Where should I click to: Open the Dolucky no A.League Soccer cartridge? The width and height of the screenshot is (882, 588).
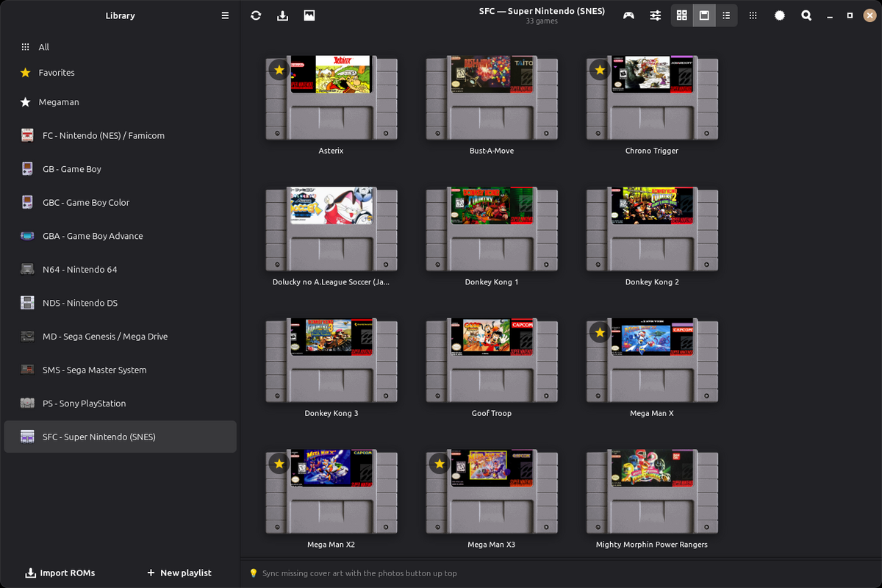pos(331,229)
